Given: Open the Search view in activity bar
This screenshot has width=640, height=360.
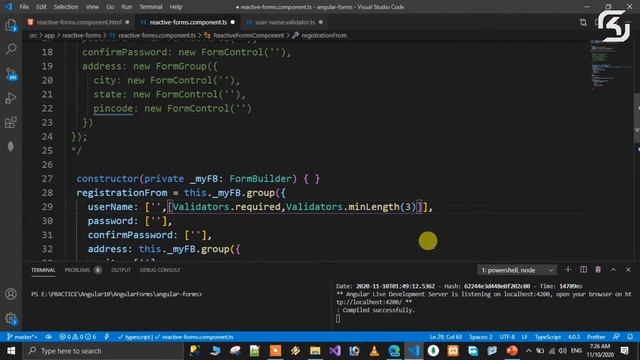Looking at the screenshot, I should (x=11, y=49).
